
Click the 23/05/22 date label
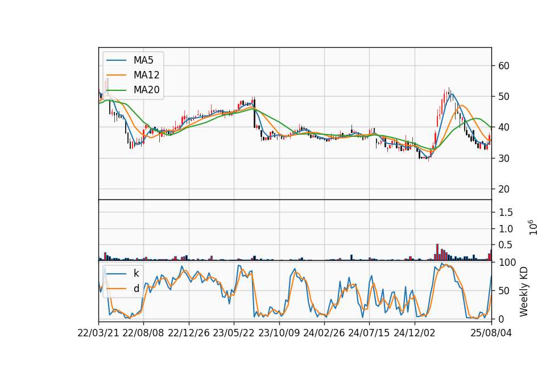pos(234,333)
